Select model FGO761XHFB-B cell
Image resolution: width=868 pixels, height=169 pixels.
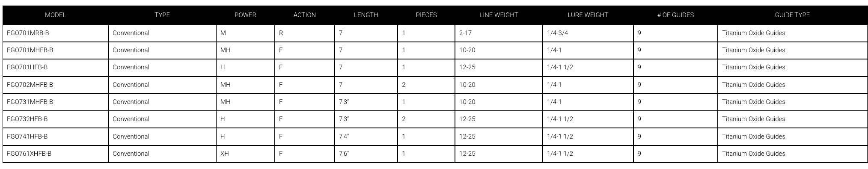55,154
